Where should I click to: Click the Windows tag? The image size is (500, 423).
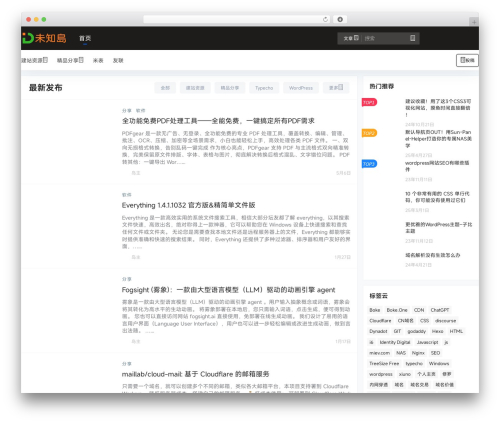(x=439, y=364)
